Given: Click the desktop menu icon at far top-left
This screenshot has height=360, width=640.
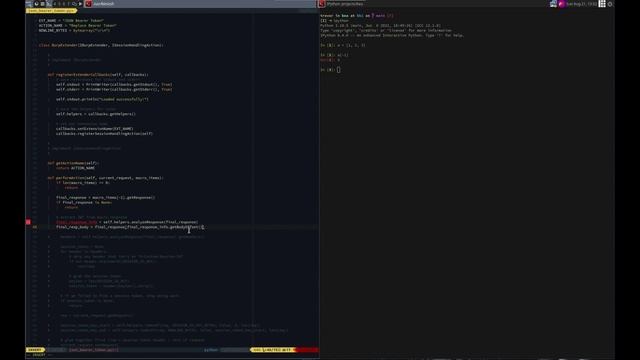Looking at the screenshot, I should click(28, 4).
